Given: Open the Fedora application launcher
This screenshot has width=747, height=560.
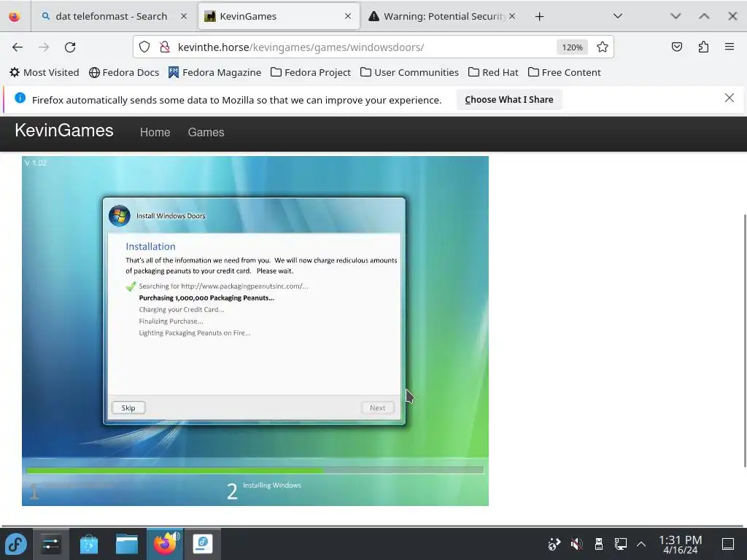Looking at the screenshot, I should point(16,544).
